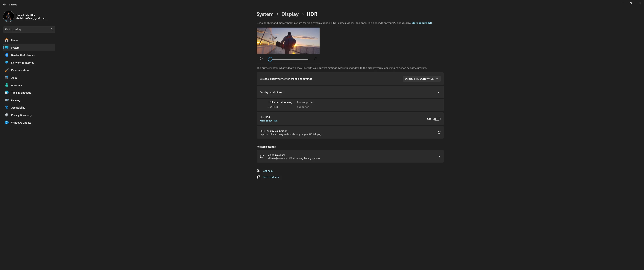Open More about HDR link in description
Screen dimensions: 644x270
coord(421,23)
